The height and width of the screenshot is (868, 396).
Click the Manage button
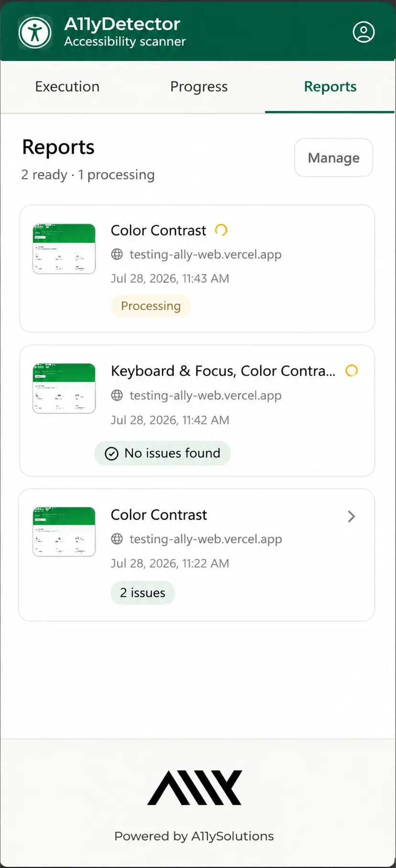pyautogui.click(x=334, y=157)
